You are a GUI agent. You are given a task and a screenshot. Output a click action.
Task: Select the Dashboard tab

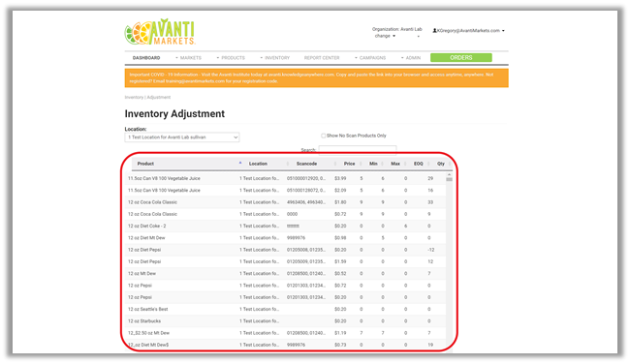tap(146, 58)
